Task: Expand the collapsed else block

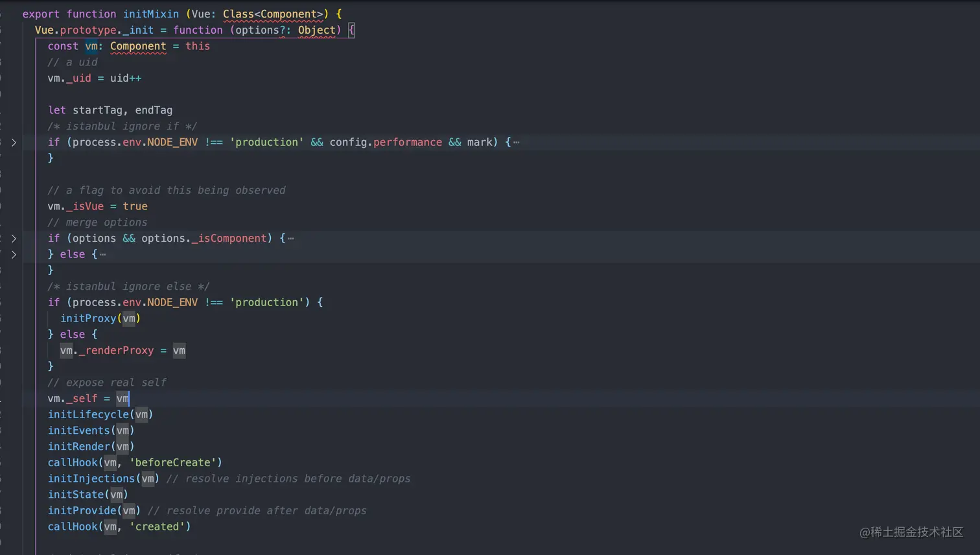Action: click(x=15, y=254)
